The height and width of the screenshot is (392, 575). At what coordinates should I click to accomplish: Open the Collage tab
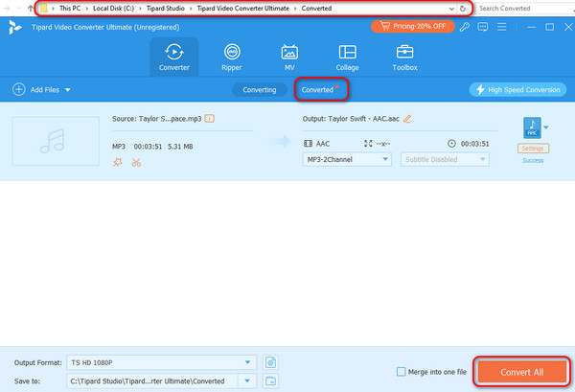click(x=347, y=58)
